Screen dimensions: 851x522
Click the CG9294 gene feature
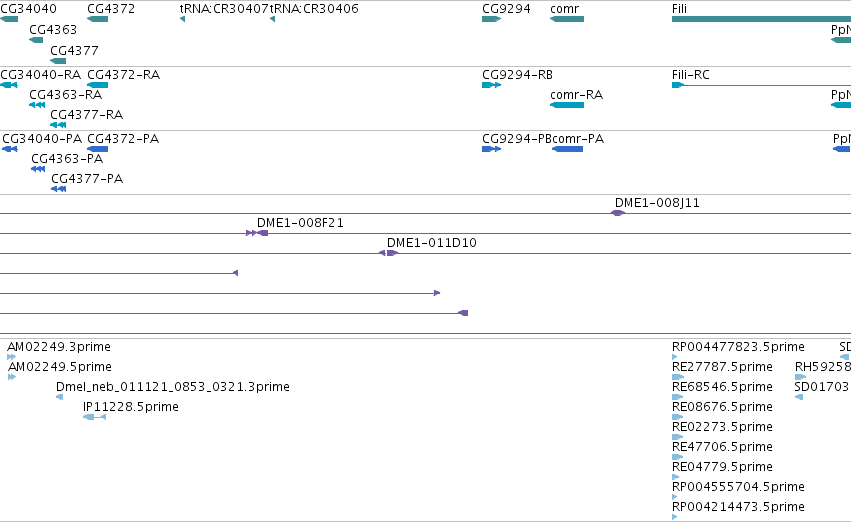[x=491, y=19]
